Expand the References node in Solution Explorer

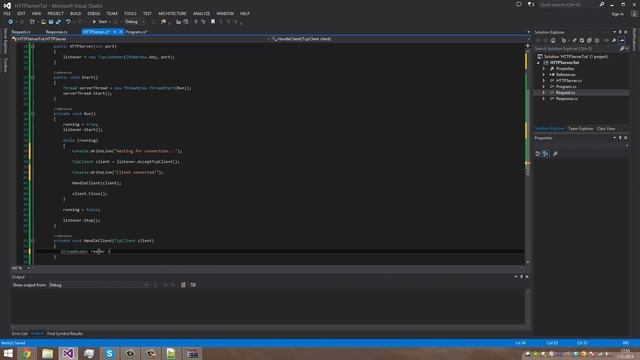[x=544, y=75]
